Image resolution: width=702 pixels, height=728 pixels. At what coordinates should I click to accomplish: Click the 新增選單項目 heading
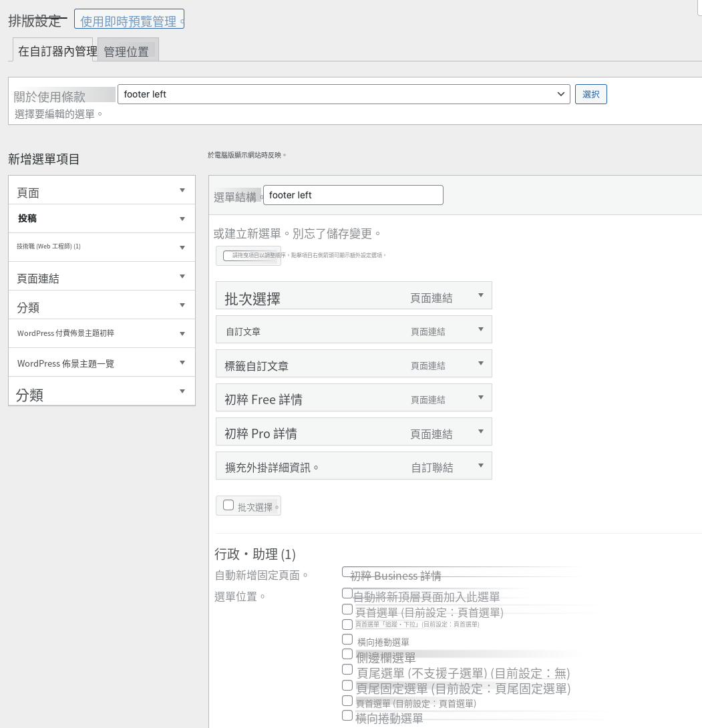pyautogui.click(x=43, y=159)
